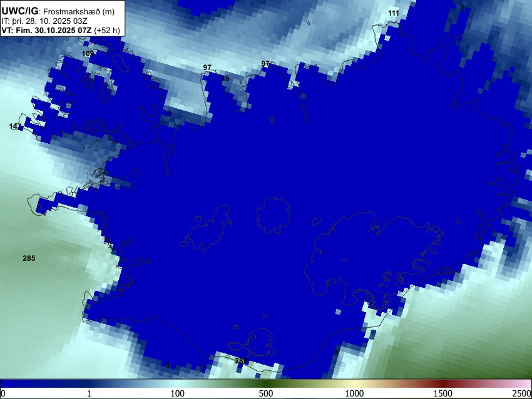The image size is (532, 399).
Task: Click the map value "15"
Action: (x=225, y=78)
